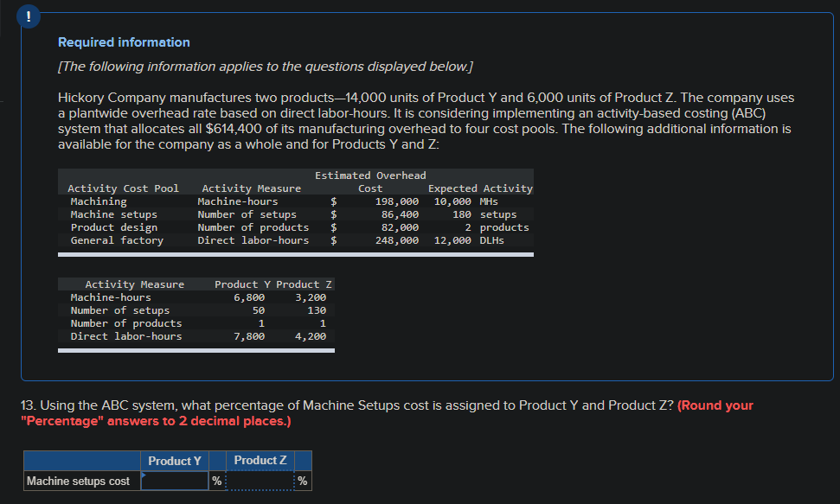Click the '12,000 DLHs' expected activity
Screen dimensions: 840x504
pos(469,240)
